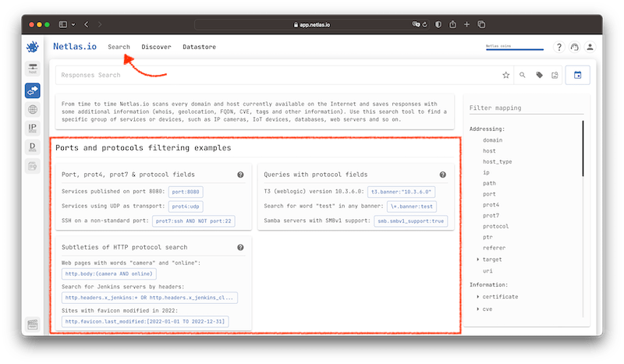Open help for Subtleties of HTTP search
The width and height of the screenshot is (624, 364).
tap(240, 247)
